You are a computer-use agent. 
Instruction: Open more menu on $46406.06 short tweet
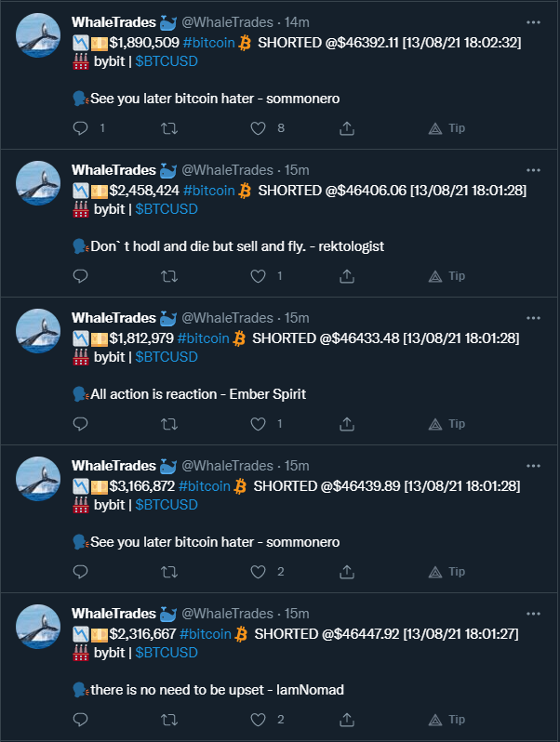pos(534,170)
